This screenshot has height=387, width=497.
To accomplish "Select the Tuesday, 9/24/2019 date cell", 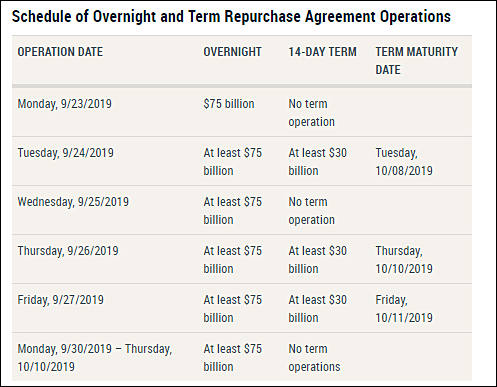I will pos(65,153).
